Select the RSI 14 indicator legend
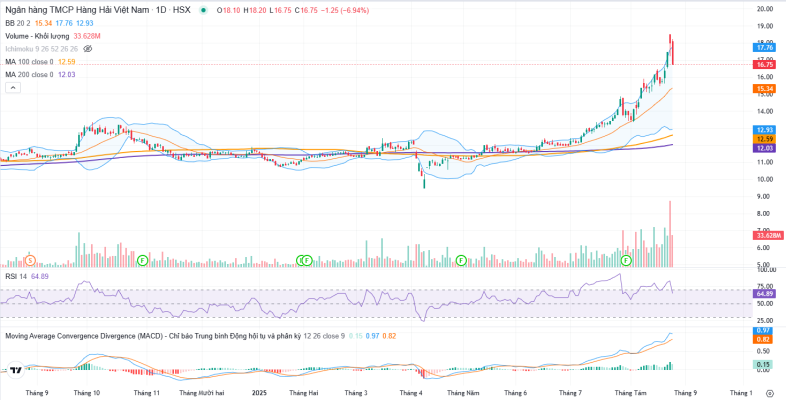 (x=16, y=276)
